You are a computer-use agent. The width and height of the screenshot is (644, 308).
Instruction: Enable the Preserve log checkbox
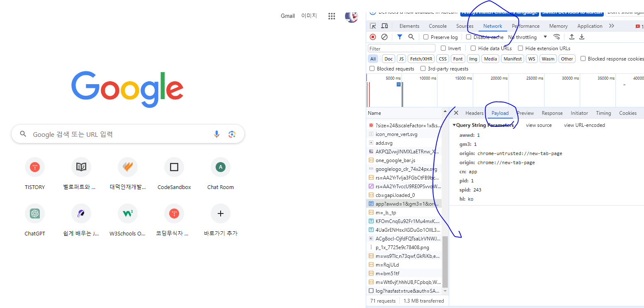[x=426, y=37]
